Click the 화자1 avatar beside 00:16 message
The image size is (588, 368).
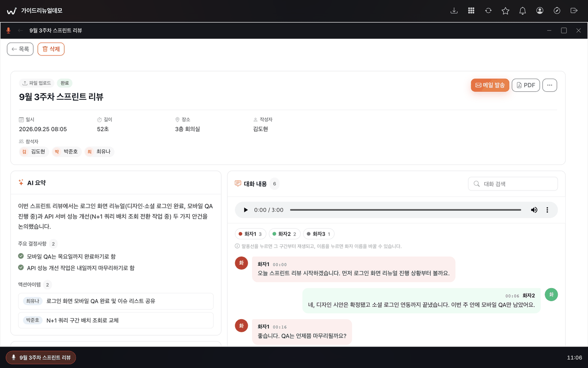click(241, 326)
